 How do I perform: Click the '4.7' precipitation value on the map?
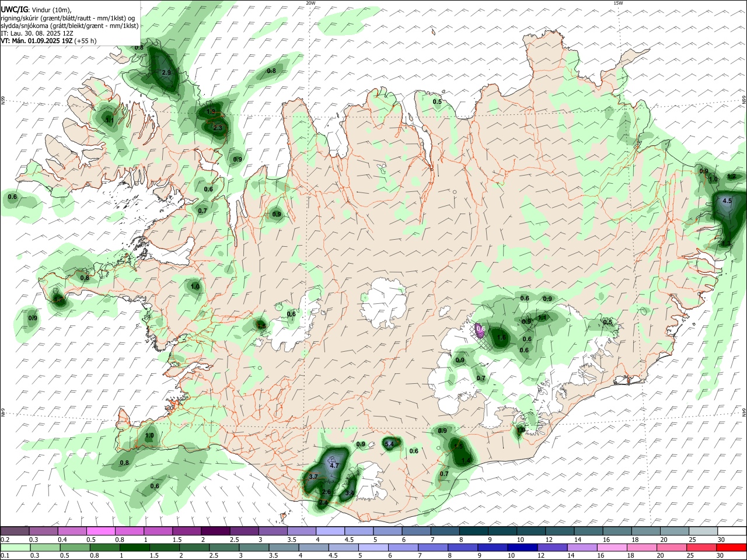pos(334,466)
